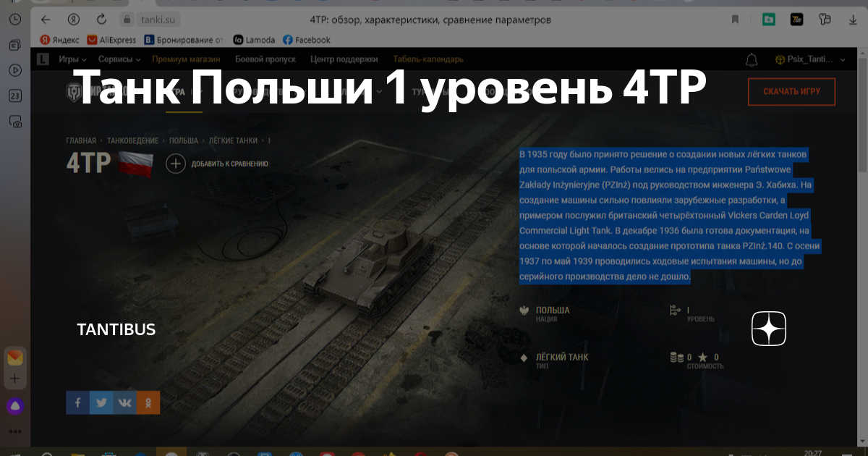Click the СКАЧАТЬ ИГРУ button
The height and width of the screenshot is (456, 868).
791,92
